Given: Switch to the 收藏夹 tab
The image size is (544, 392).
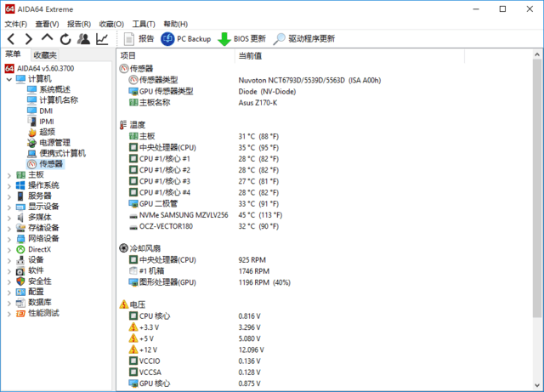Looking at the screenshot, I should tap(45, 55).
